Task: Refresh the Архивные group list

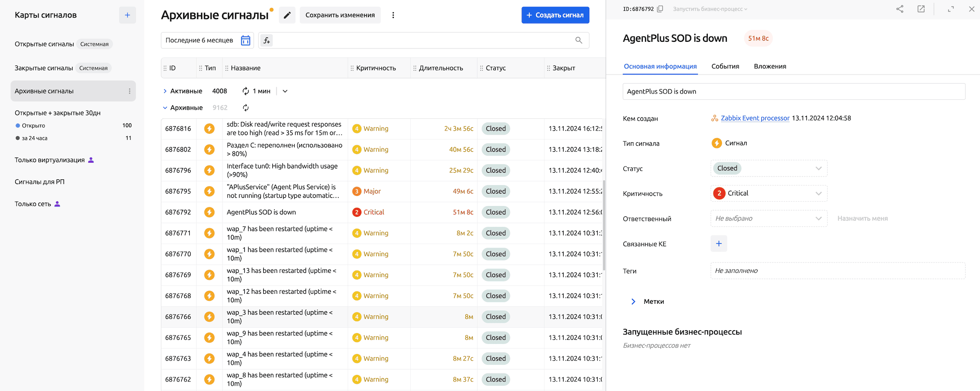Action: click(x=246, y=108)
